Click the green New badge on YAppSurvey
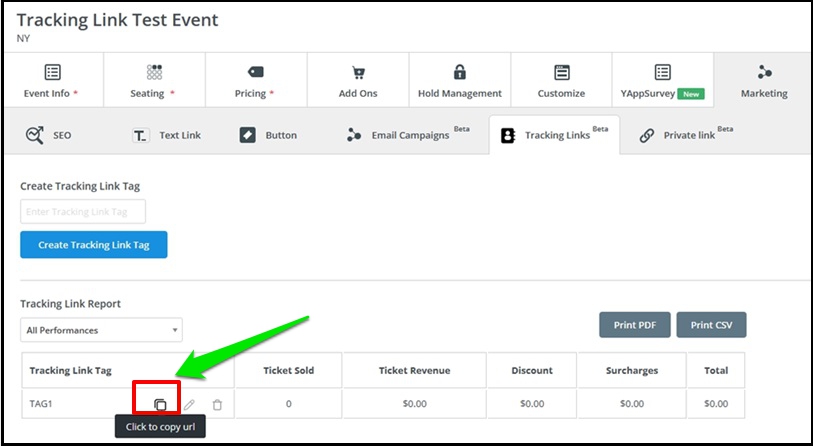This screenshot has height=446, width=813. [x=691, y=94]
